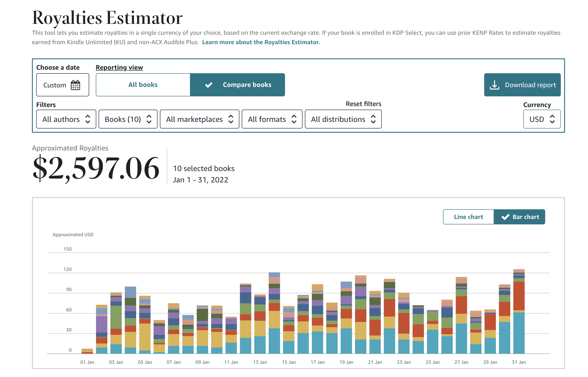Open Learn more about the Royalties Estimator link
The image size is (588, 377).
[x=261, y=42]
